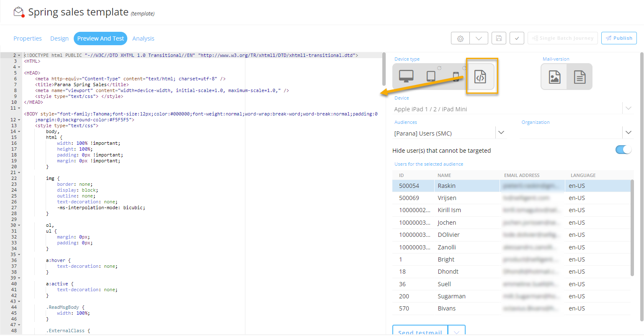Screen dimensions: 644x336
Task: Choose the HTML image mail-version icon
Action: tap(554, 77)
